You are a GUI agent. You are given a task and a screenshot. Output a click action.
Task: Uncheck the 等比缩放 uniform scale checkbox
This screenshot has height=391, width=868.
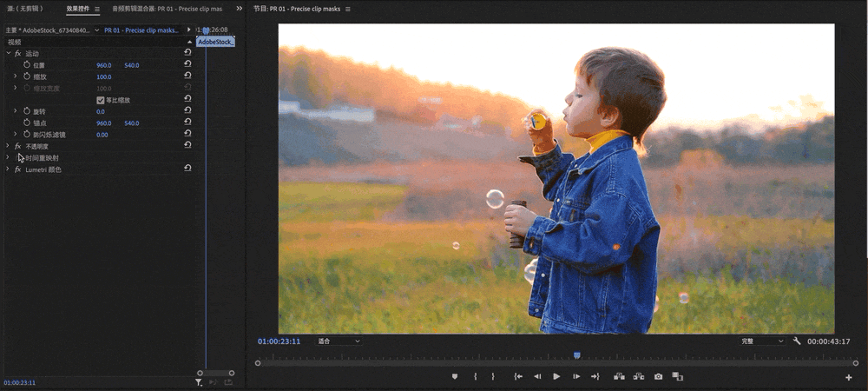click(x=100, y=100)
